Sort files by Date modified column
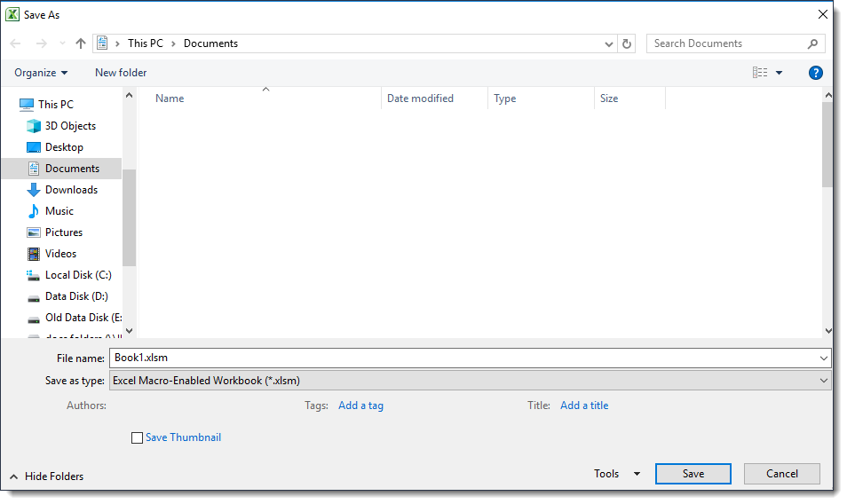Viewport: 847px width, 504px height. click(420, 98)
